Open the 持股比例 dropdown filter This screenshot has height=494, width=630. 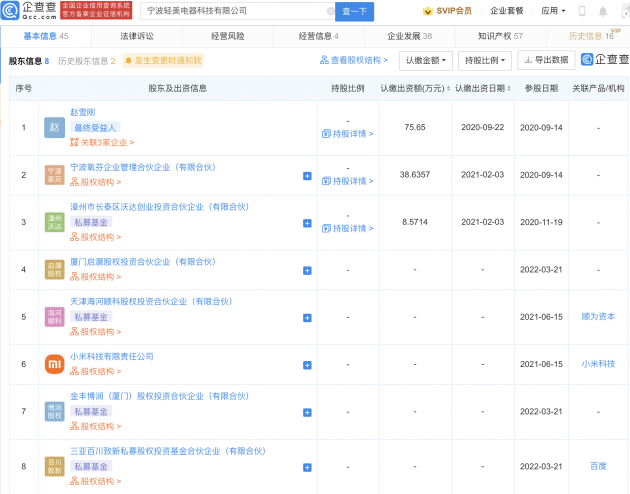point(485,61)
